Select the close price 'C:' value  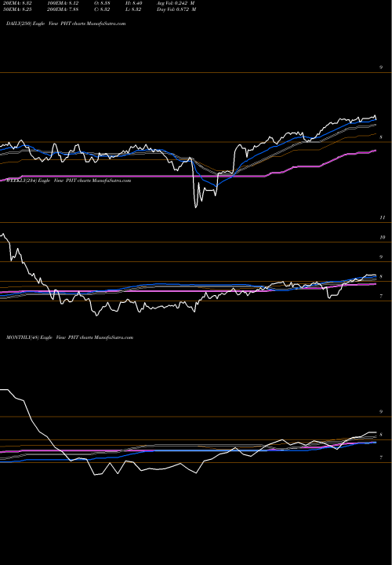(102, 9)
